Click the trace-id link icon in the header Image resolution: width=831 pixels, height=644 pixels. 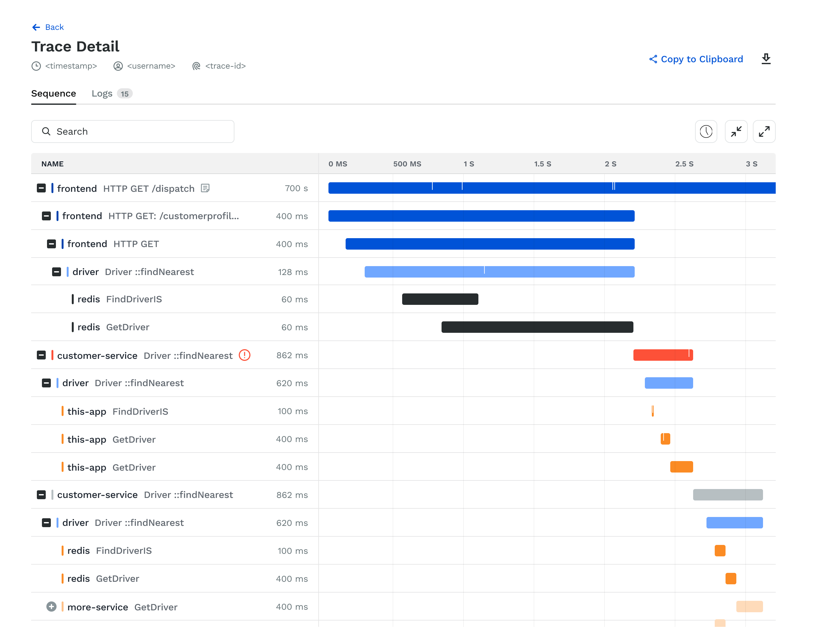pos(196,66)
